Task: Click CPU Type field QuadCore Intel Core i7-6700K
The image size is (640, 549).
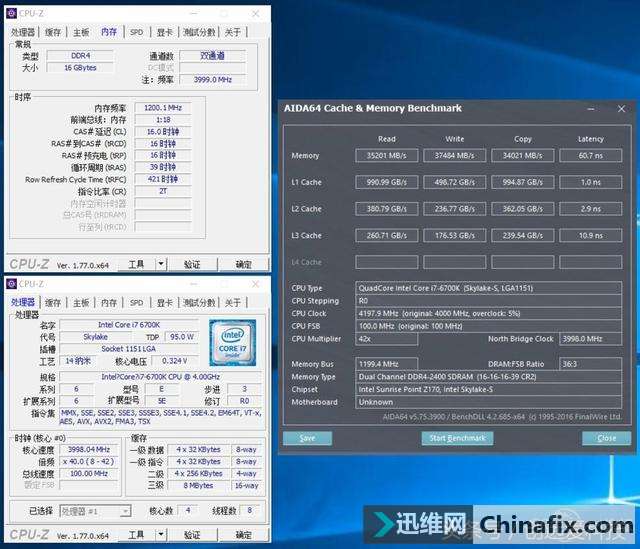Action: [489, 288]
